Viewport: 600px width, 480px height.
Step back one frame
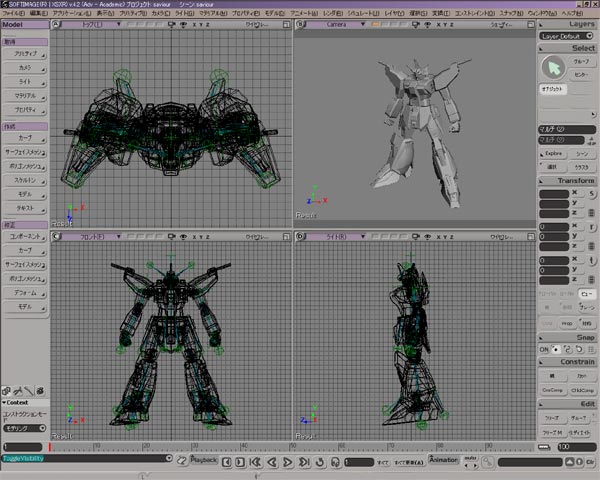(x=227, y=462)
